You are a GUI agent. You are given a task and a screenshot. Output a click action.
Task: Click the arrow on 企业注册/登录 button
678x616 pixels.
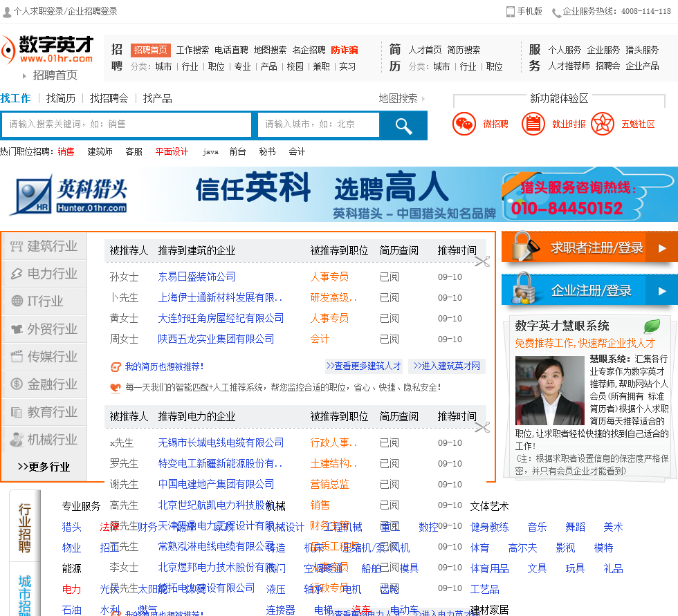(662, 292)
